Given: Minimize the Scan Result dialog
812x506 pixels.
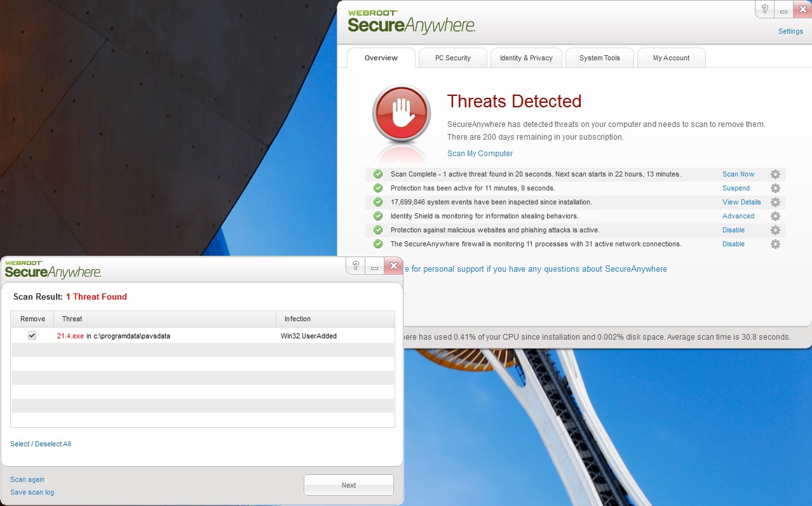Looking at the screenshot, I should point(374,266).
